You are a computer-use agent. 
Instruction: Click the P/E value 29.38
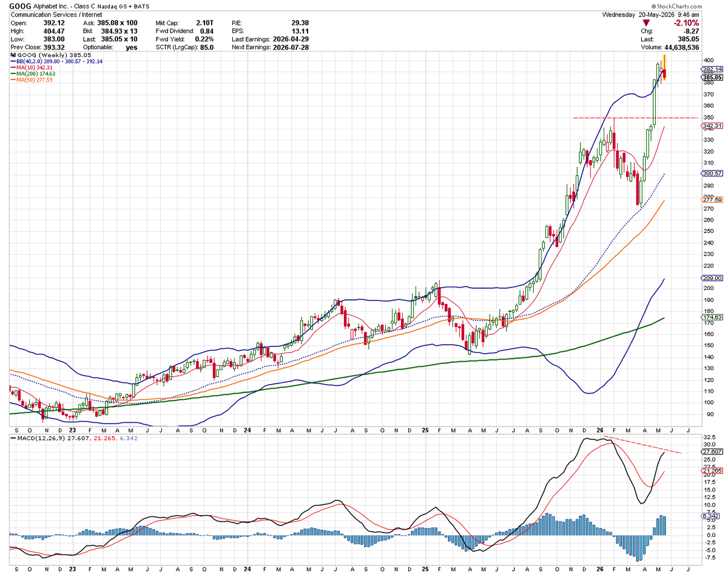point(300,22)
